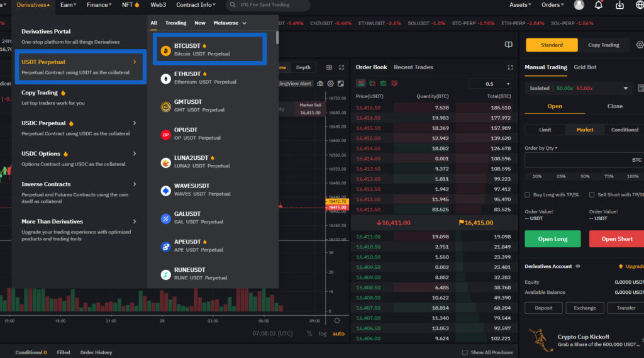Set the order size to 25%
The height and width of the screenshot is (358, 644).
coord(560,176)
